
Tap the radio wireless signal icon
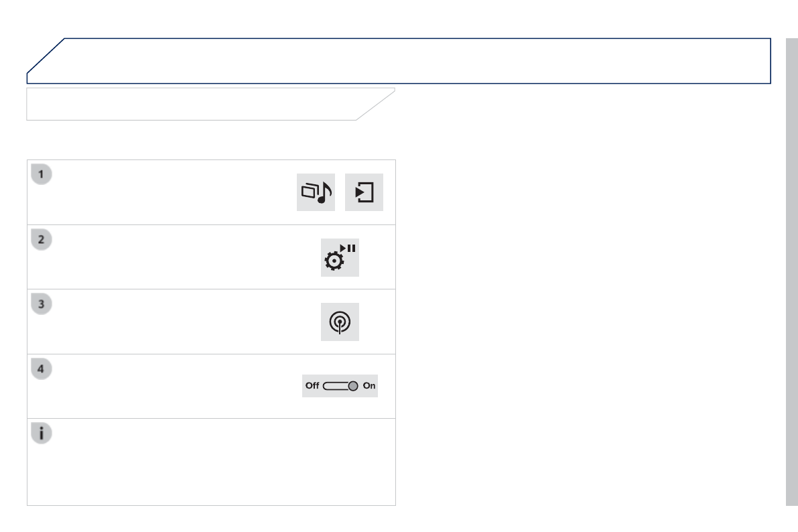(x=340, y=322)
